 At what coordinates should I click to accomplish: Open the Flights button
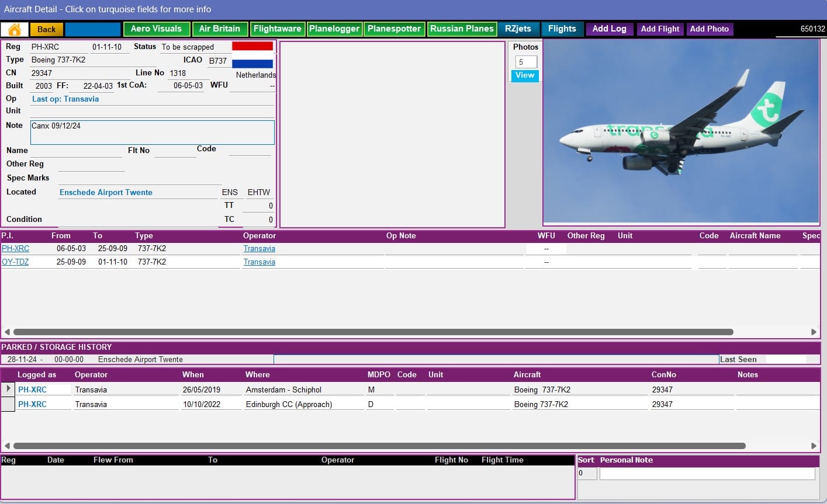pos(562,29)
